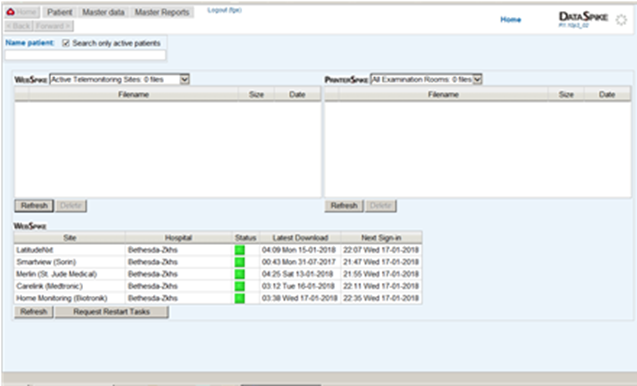637x386 pixels.
Task: Click Bethesda-Zkhs in the LatitudeNxt row
Action: [x=153, y=250]
